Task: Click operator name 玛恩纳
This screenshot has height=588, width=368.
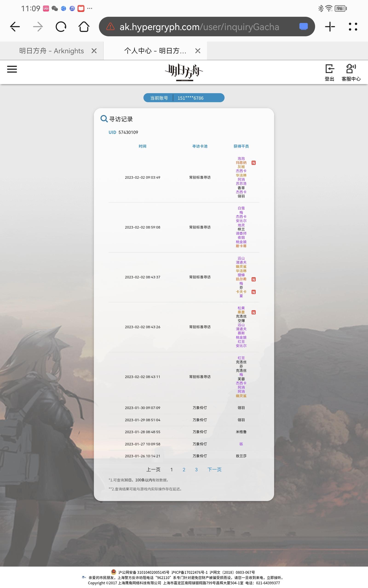Action: [x=241, y=163]
